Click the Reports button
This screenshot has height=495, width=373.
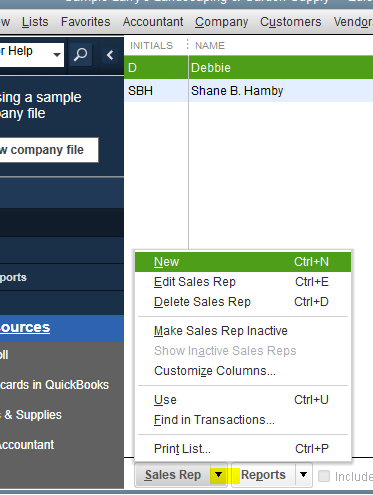263,475
